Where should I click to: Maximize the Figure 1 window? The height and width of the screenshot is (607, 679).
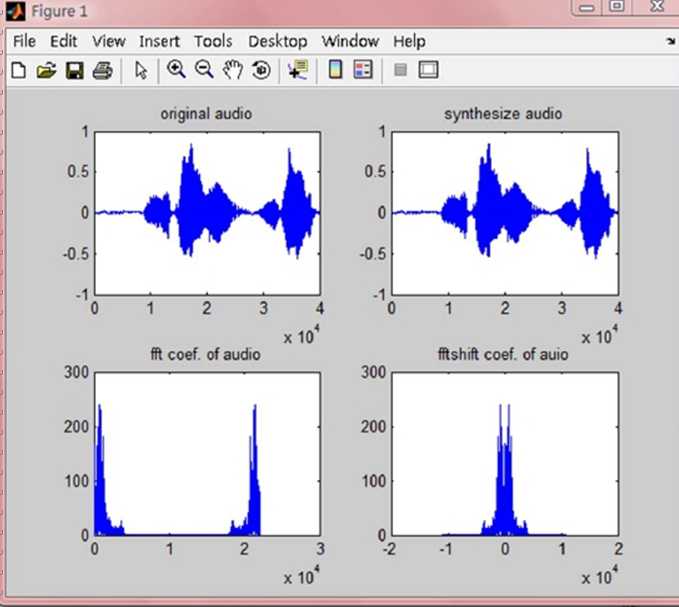[x=617, y=6]
